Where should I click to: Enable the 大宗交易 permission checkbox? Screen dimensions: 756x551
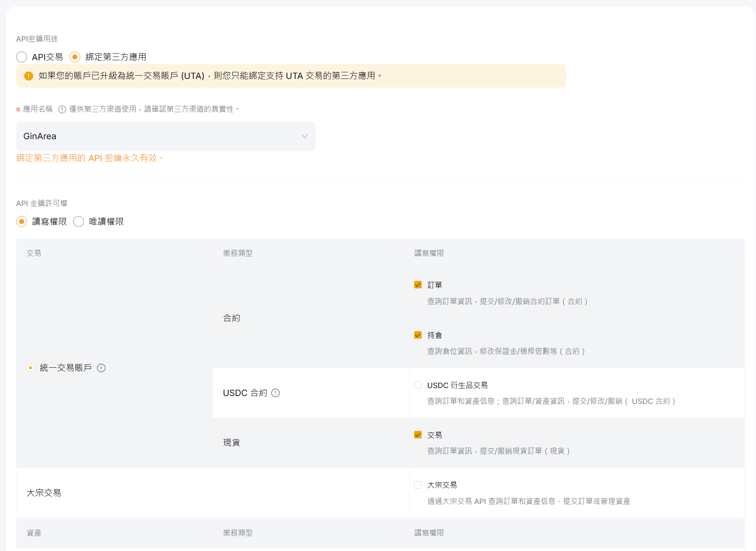(x=418, y=485)
